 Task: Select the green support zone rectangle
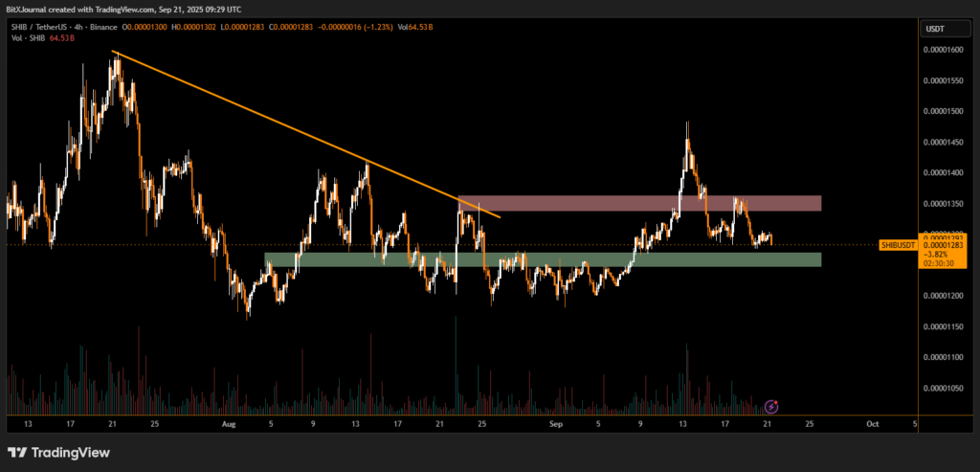[x=542, y=259]
